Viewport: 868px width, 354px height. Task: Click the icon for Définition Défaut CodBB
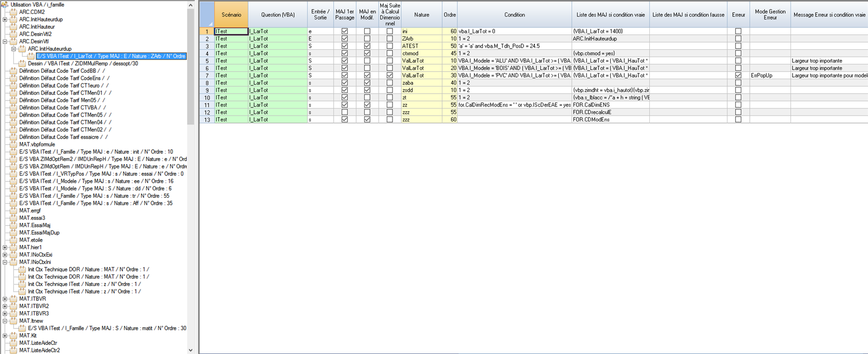point(13,71)
